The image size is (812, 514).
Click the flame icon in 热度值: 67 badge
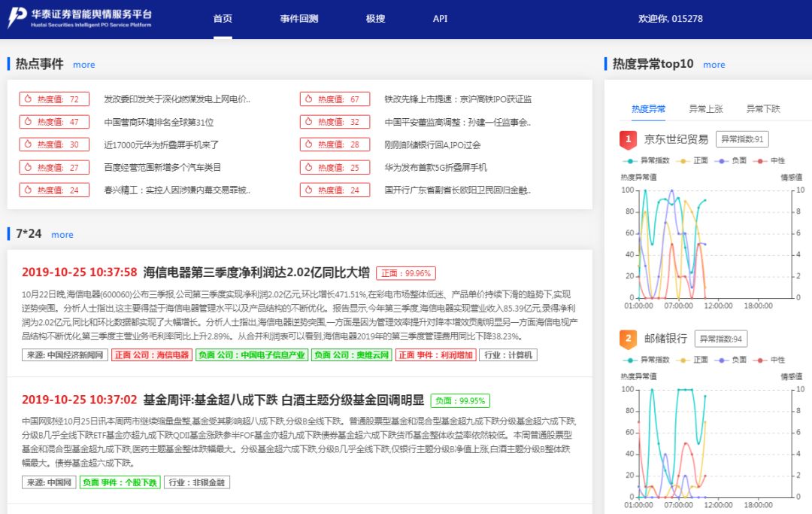click(309, 99)
